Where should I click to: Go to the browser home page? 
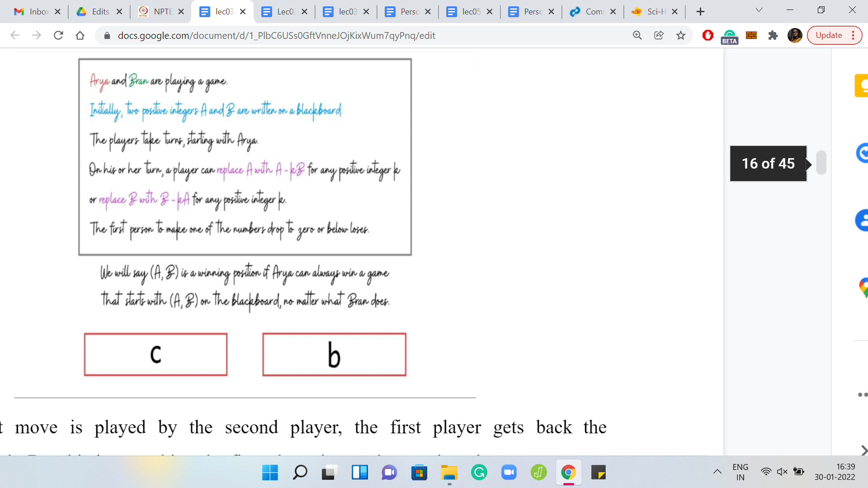[80, 35]
